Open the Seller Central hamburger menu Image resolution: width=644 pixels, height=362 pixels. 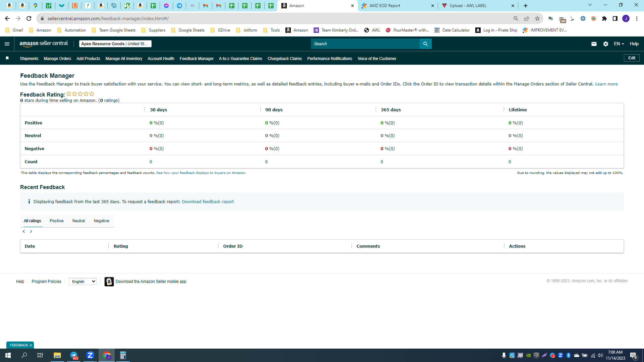(7, 44)
